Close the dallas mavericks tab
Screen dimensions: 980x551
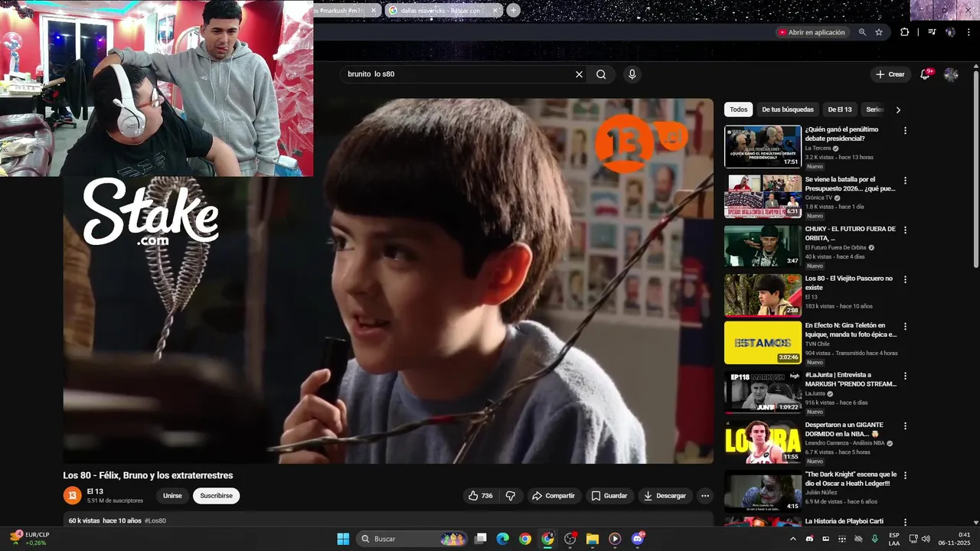(x=495, y=10)
